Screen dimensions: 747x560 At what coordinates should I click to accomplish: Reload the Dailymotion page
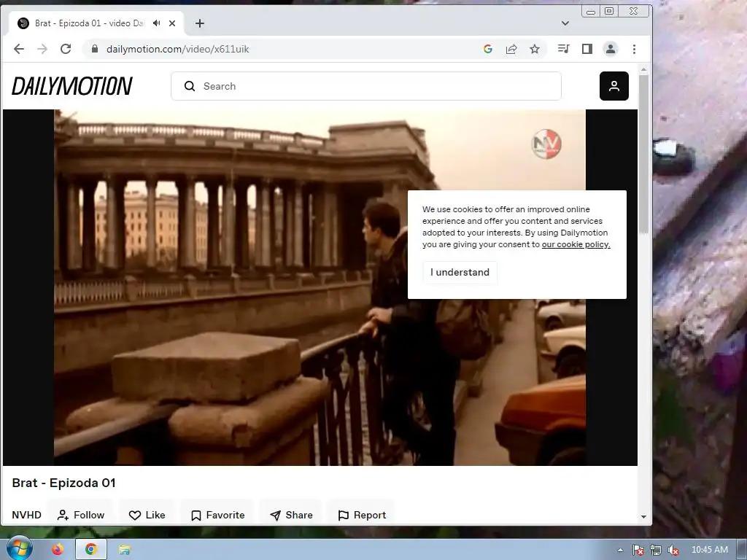pyautogui.click(x=66, y=49)
